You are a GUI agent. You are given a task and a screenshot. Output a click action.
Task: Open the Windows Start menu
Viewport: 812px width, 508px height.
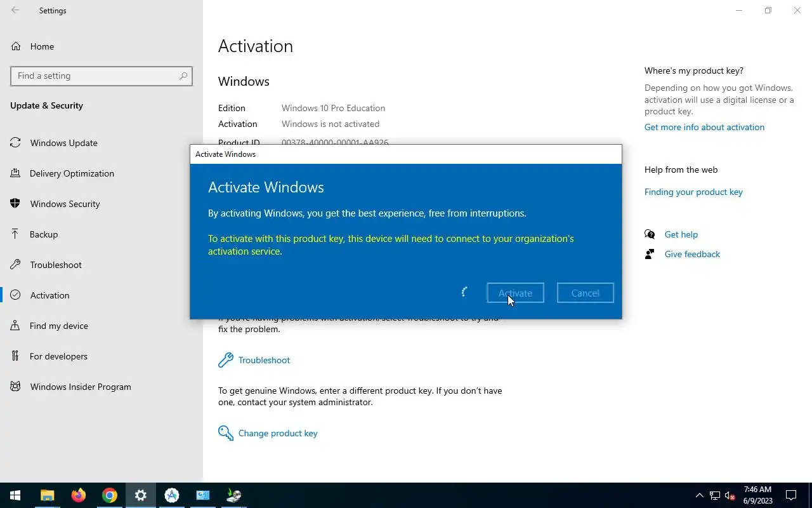pyautogui.click(x=15, y=495)
